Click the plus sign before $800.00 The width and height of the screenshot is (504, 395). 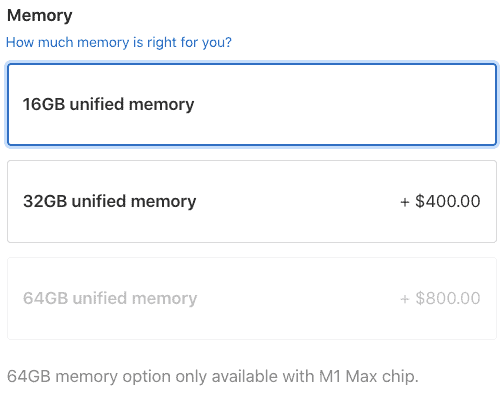(405, 299)
